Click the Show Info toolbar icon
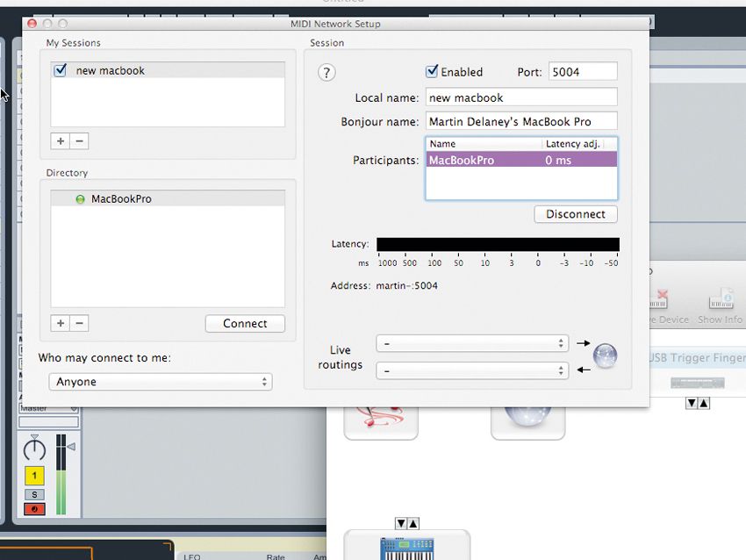Screen dimensions: 746x560 click(x=720, y=300)
